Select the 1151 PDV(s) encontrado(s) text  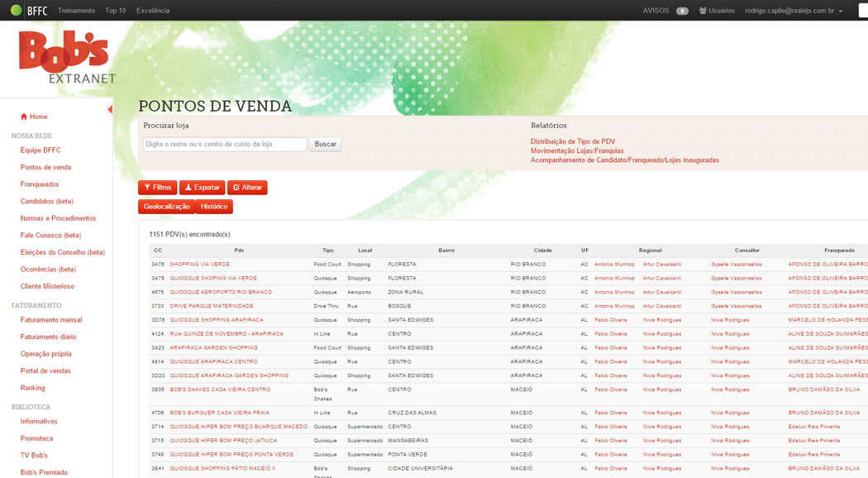(x=190, y=234)
